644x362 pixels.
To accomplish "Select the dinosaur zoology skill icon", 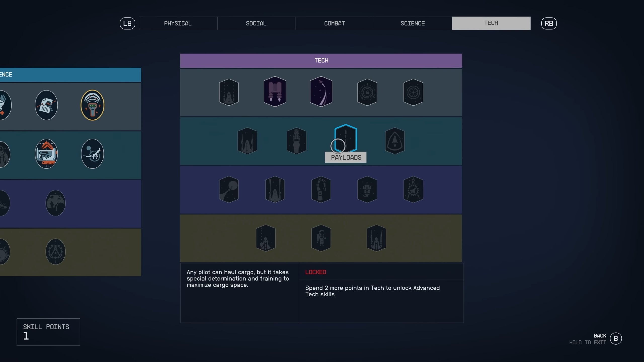I will tap(93, 154).
